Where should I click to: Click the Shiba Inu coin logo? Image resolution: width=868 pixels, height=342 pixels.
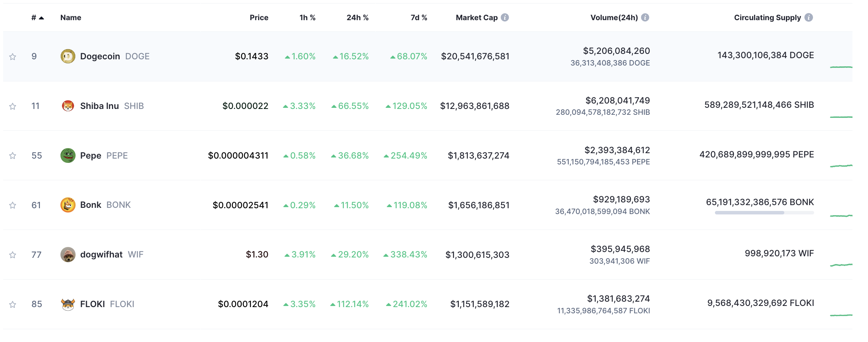point(68,106)
